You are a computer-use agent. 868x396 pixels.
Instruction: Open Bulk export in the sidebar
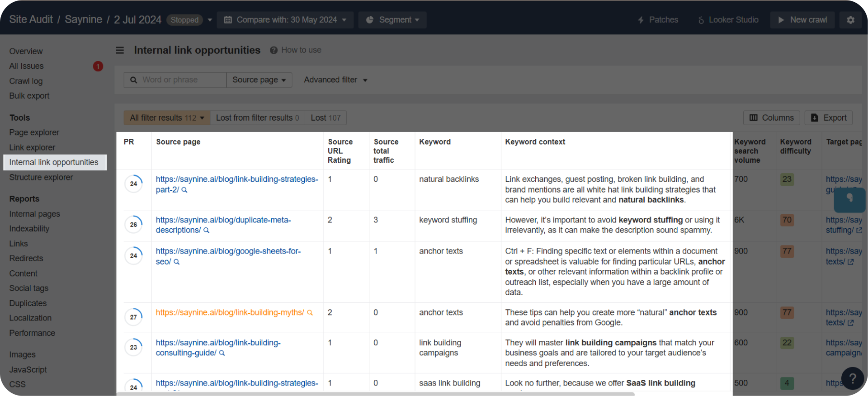pos(29,96)
